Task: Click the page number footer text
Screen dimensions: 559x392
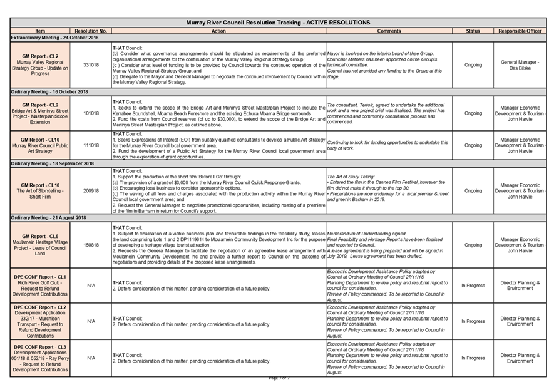Action: (279, 378)
